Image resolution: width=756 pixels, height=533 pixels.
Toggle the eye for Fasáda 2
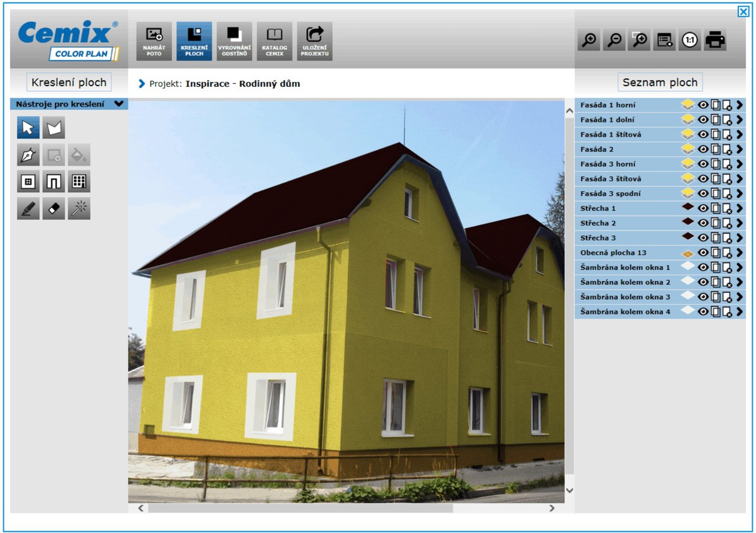[x=703, y=149]
